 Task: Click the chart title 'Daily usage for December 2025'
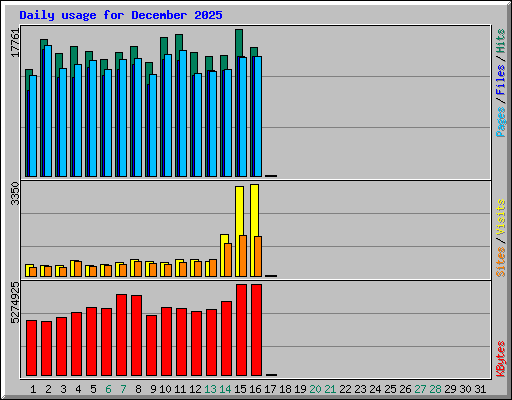pos(121,15)
